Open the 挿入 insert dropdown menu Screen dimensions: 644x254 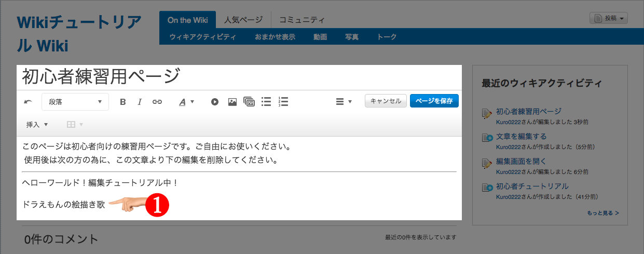(37, 125)
